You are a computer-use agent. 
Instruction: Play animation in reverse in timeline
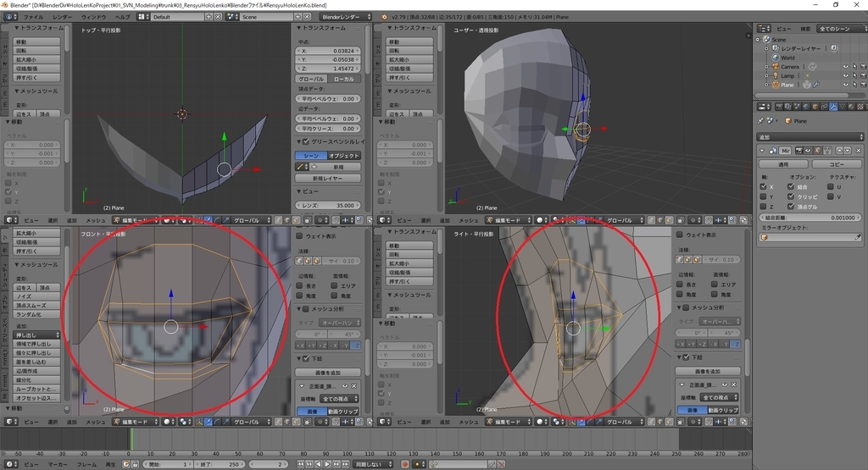(x=319, y=464)
